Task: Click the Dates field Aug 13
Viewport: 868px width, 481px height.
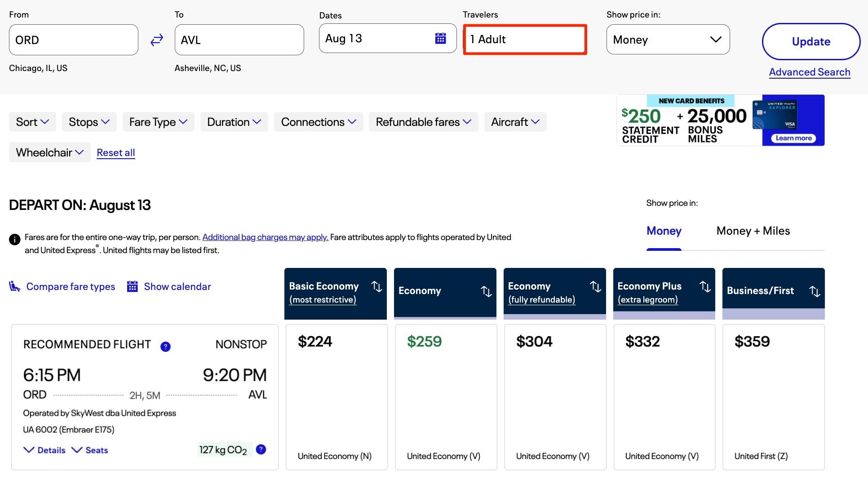Action: pyautogui.click(x=388, y=38)
